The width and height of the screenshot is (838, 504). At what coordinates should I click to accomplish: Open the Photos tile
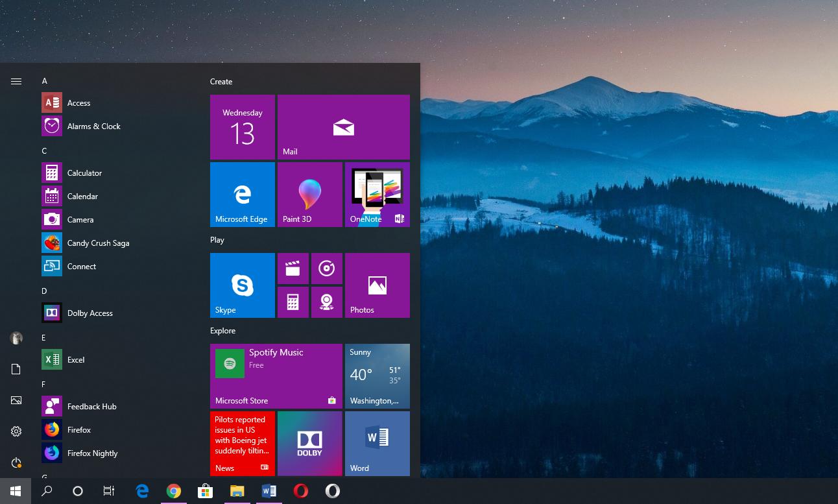coord(377,285)
